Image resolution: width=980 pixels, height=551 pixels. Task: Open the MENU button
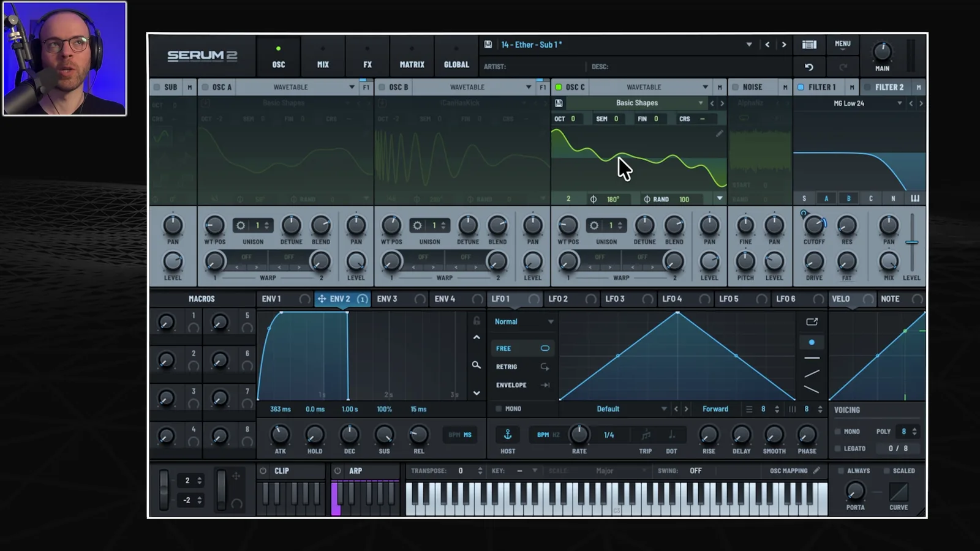click(842, 44)
